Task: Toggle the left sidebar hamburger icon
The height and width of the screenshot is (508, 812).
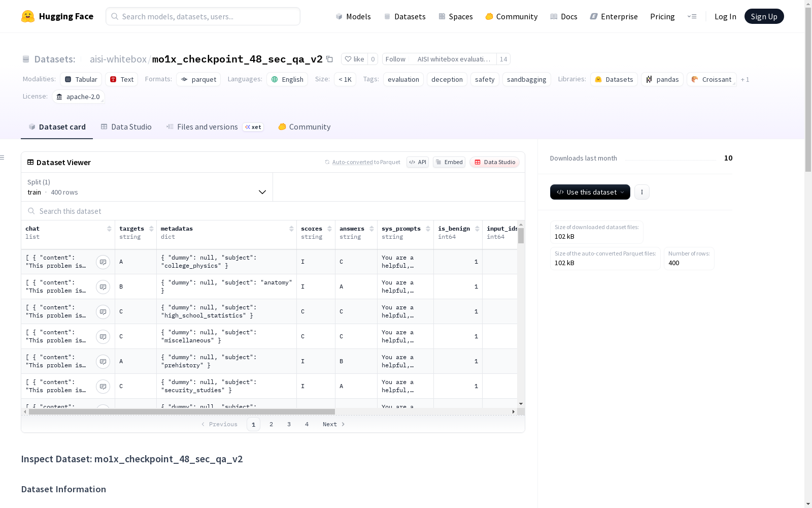Action: pyautogui.click(x=2, y=157)
